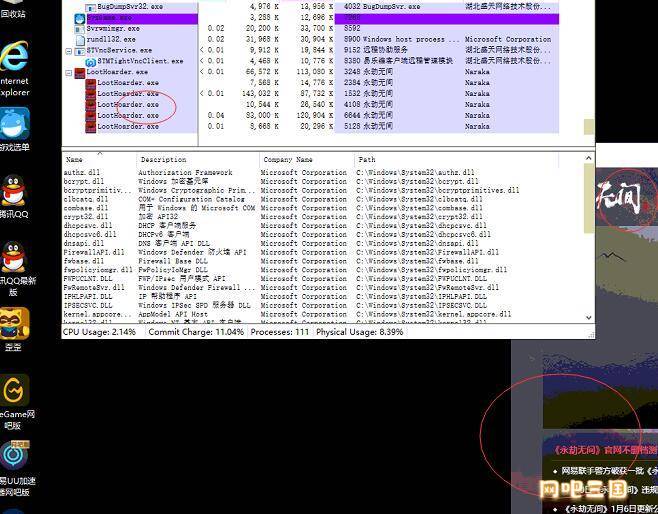Click the Svrwmimgr.exe process icon
This screenshot has height=514, width=658.
coord(80,29)
